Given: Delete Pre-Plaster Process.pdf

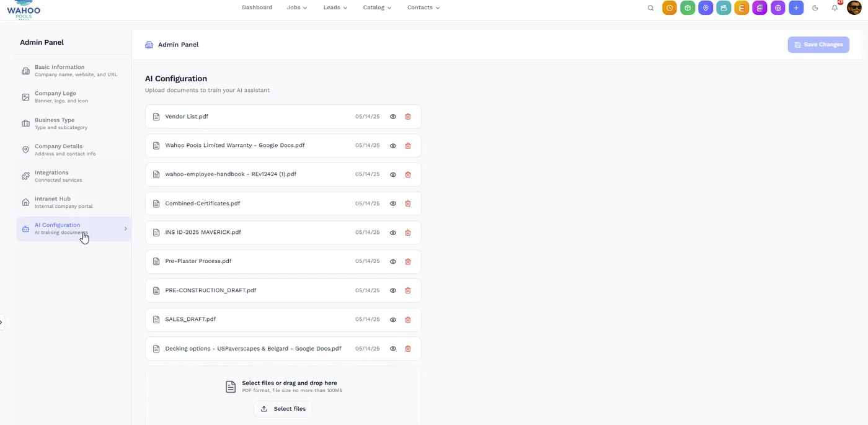Looking at the screenshot, I should pos(408,262).
